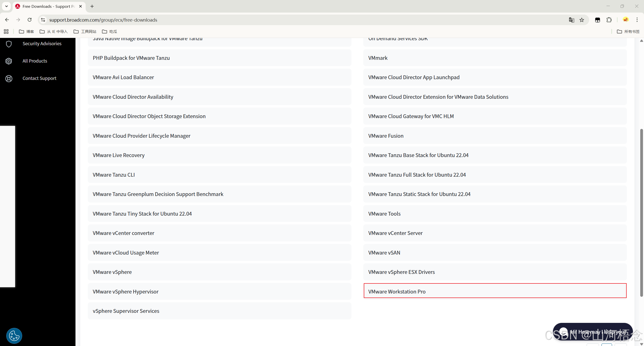Open VMware Workstation Pro downloads

click(397, 291)
